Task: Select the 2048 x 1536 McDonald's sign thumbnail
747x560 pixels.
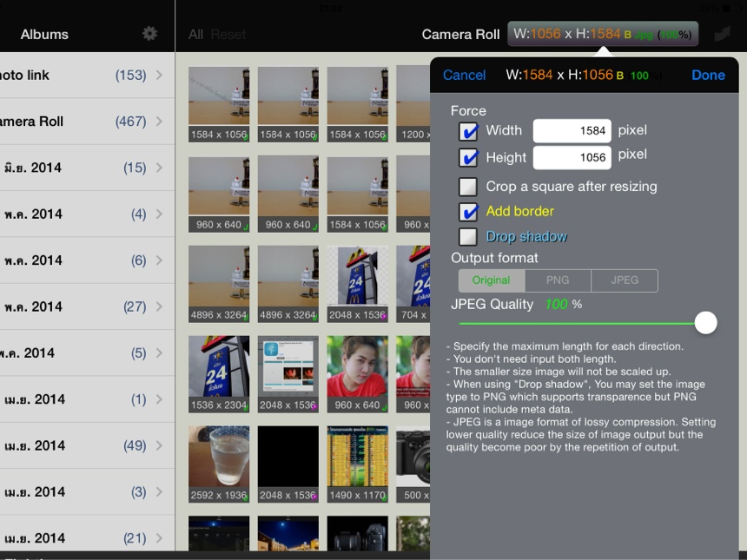Action: click(x=357, y=284)
